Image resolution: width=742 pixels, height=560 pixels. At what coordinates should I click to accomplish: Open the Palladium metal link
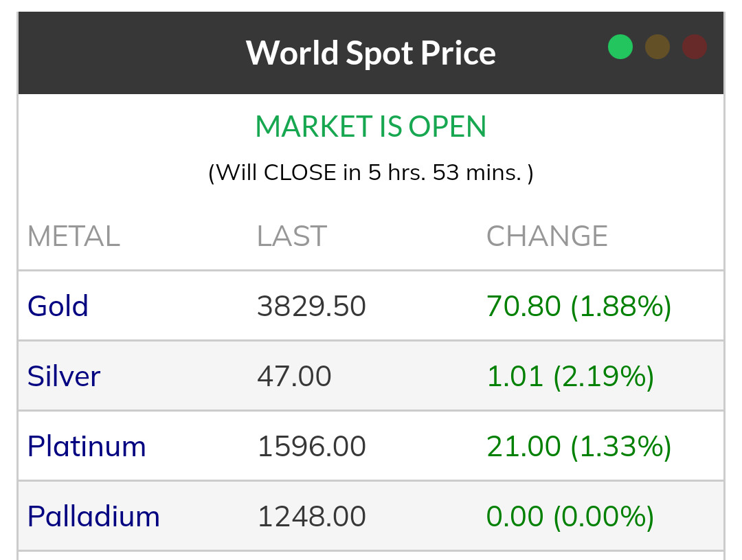pyautogui.click(x=93, y=517)
